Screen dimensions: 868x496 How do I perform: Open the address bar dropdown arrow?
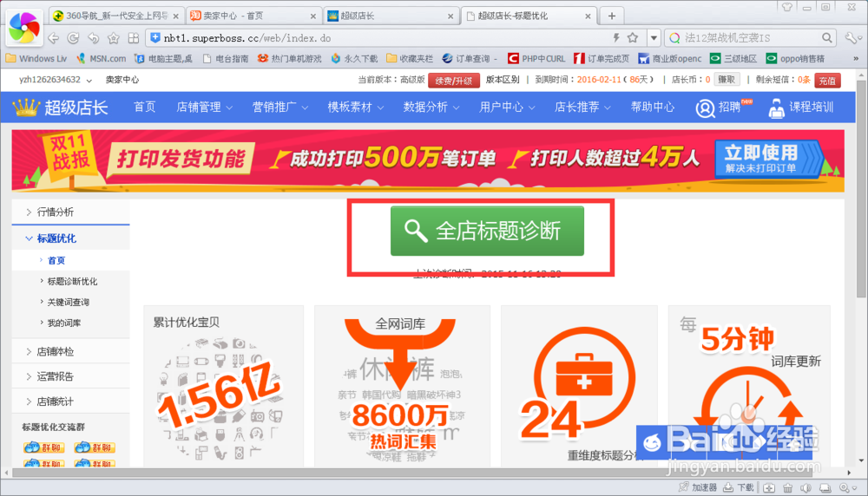[654, 38]
